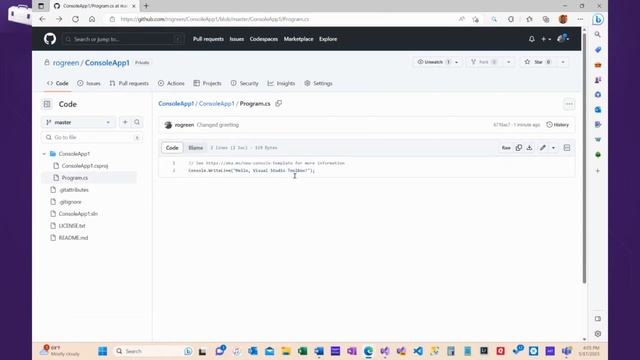Viewport: 640px width, 360px height.
Task: Collapse the file tree side panel
Action: pyautogui.click(x=47, y=104)
